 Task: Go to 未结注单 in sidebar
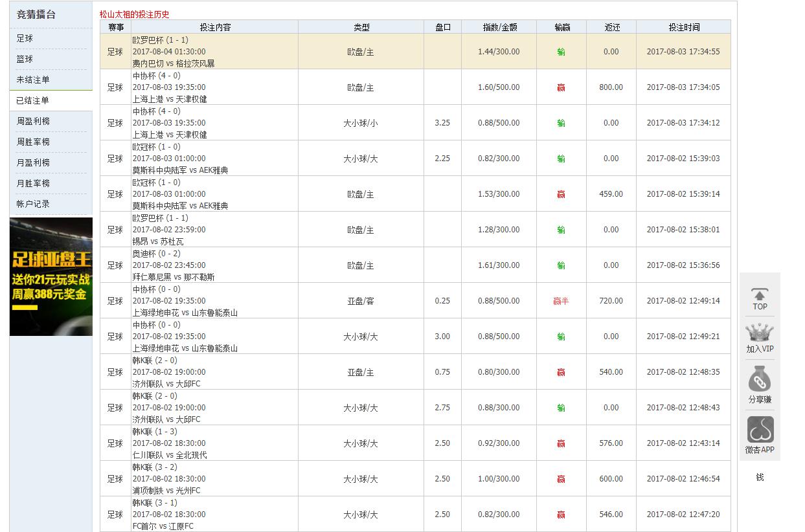coord(33,80)
